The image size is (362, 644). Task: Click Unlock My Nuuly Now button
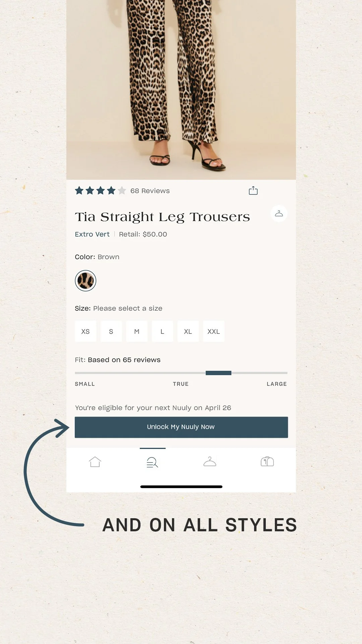point(181,427)
